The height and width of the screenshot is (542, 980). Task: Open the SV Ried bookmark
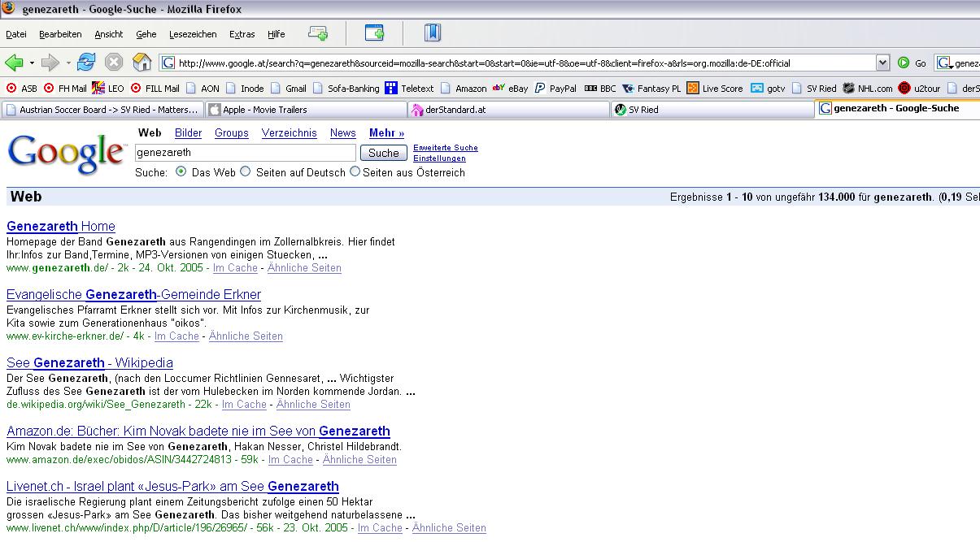coord(814,89)
